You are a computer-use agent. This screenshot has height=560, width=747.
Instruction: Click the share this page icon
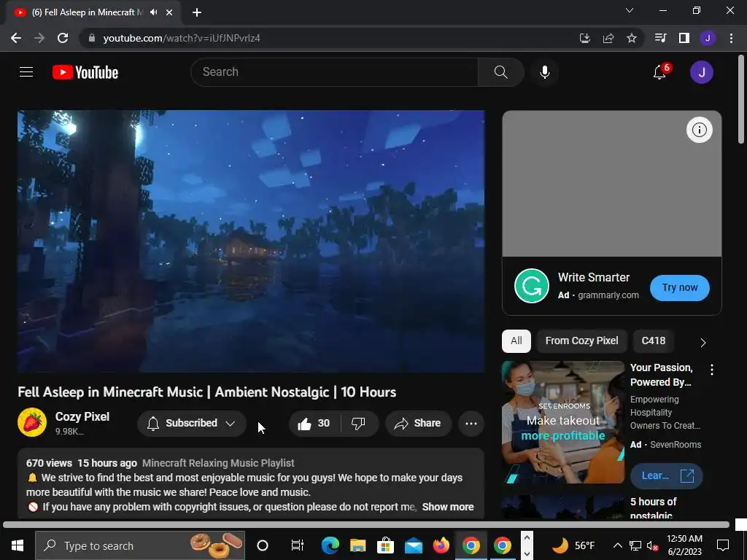[x=608, y=38]
